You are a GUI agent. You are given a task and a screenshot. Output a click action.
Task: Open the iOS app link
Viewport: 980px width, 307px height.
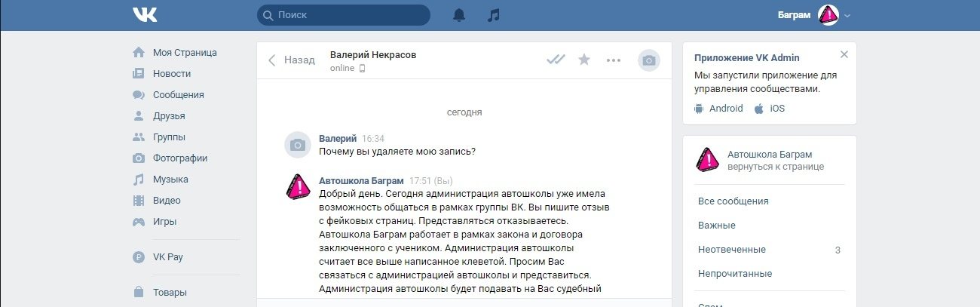pos(776,109)
